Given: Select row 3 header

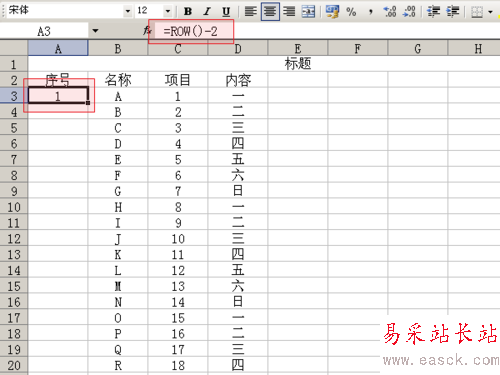Looking at the screenshot, I should pyautogui.click(x=14, y=96).
